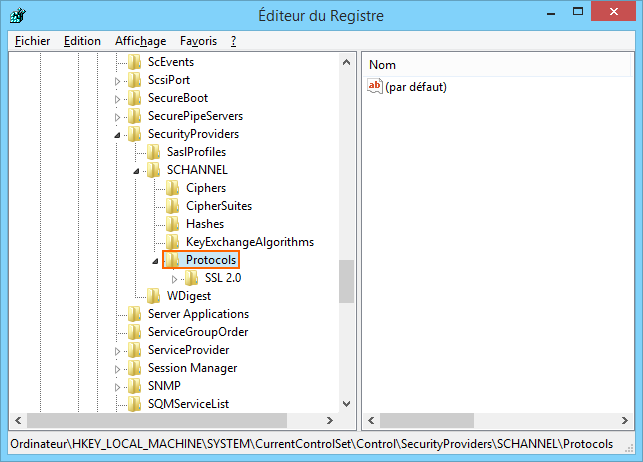Expand the SNMP key
Viewport: 643px width, 462px height.
[x=117, y=387]
